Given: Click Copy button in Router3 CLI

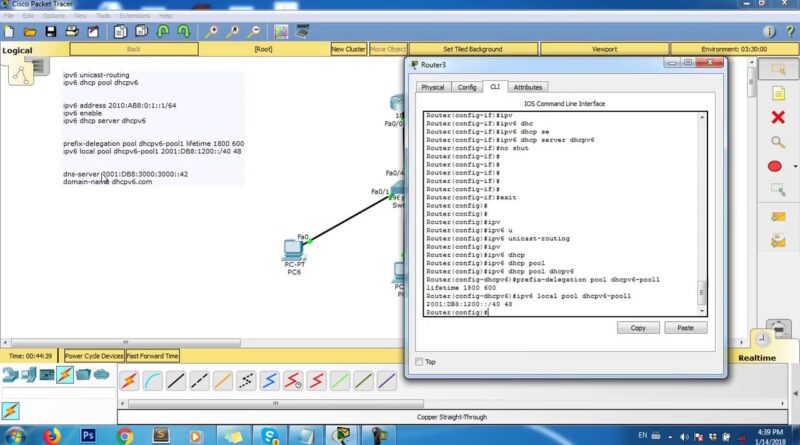Looking at the screenshot, I should 638,328.
